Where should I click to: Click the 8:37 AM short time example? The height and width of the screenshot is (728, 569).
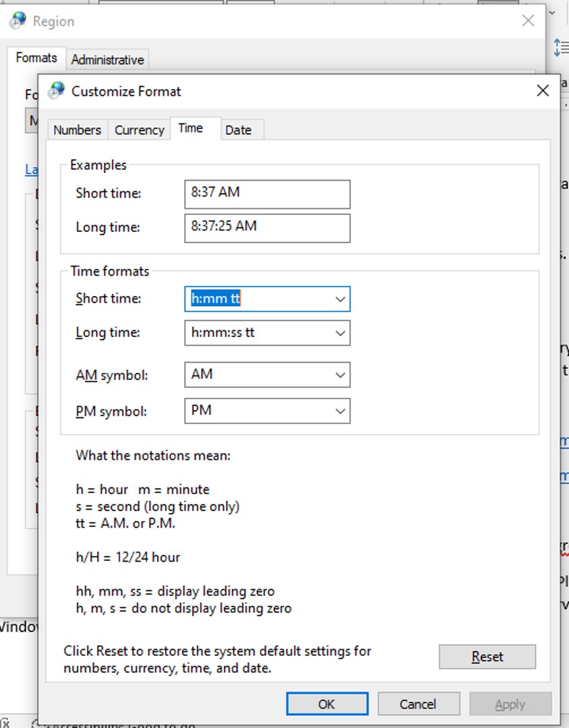(x=267, y=194)
